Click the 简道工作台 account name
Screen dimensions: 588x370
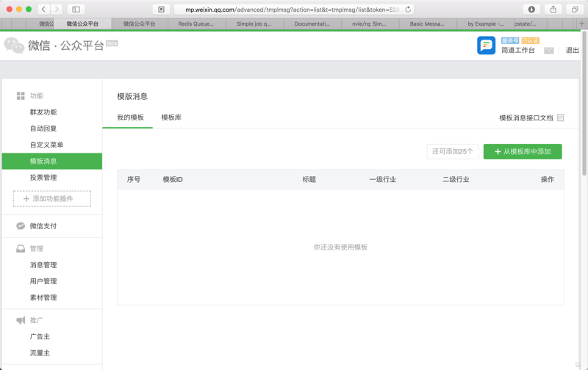518,50
